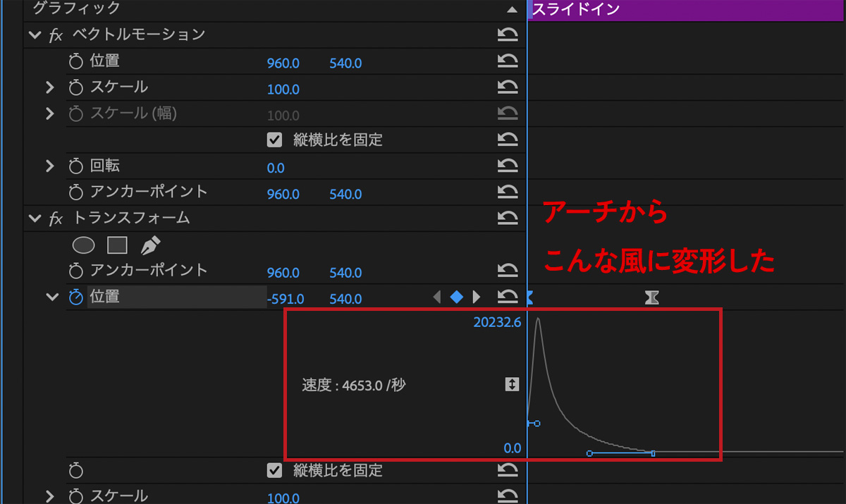Select the ellipse mask tool under Transform
Viewport: 846px width, 504px height.
point(84,245)
